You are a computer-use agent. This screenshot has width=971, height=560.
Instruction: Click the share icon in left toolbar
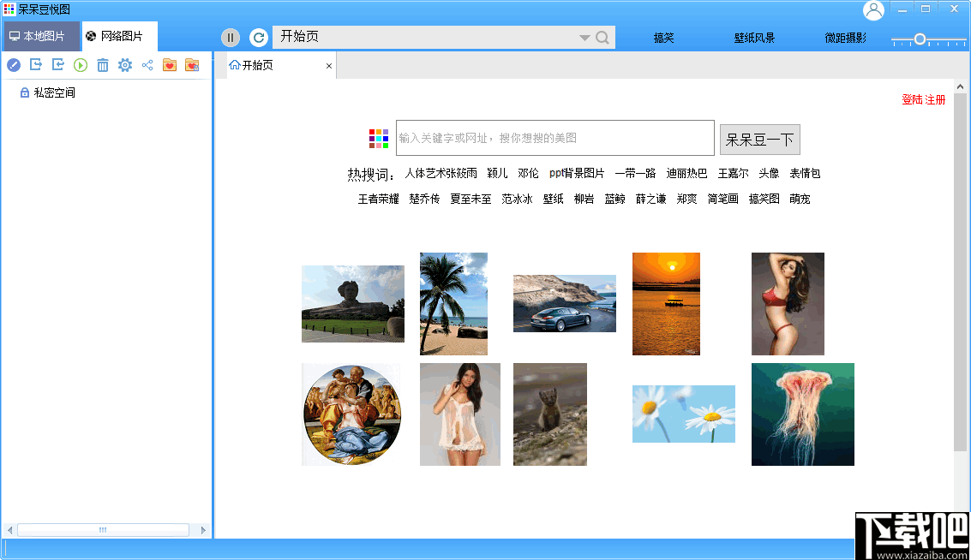click(x=147, y=65)
